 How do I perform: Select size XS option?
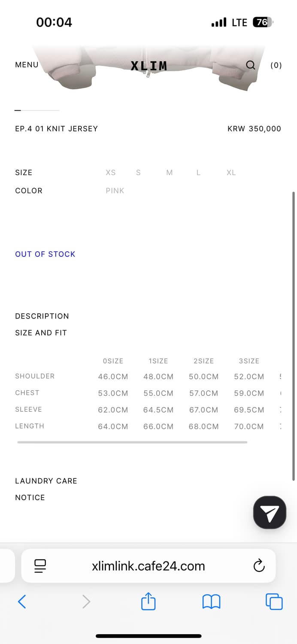[x=111, y=173]
